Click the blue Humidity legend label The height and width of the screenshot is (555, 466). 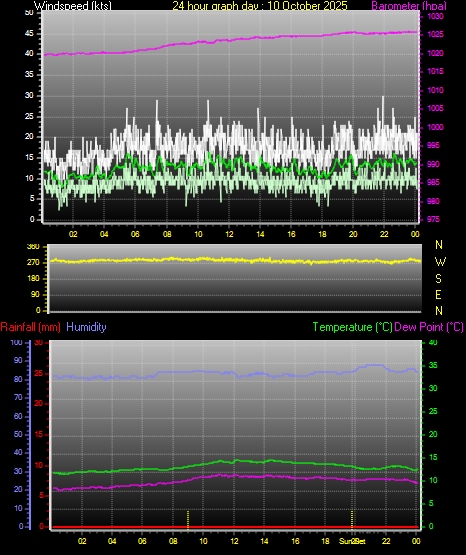[x=86, y=327]
